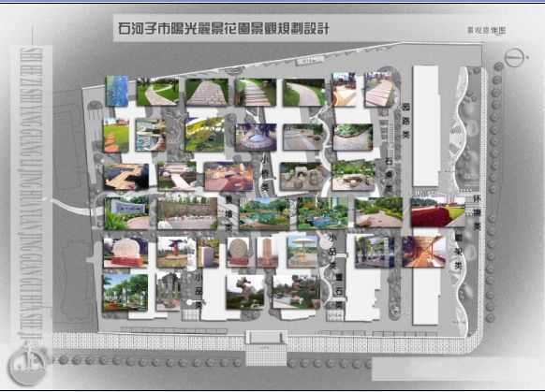Open the paved garden path with shrubs photo
The height and width of the screenshot is (392, 545).
(378, 212)
